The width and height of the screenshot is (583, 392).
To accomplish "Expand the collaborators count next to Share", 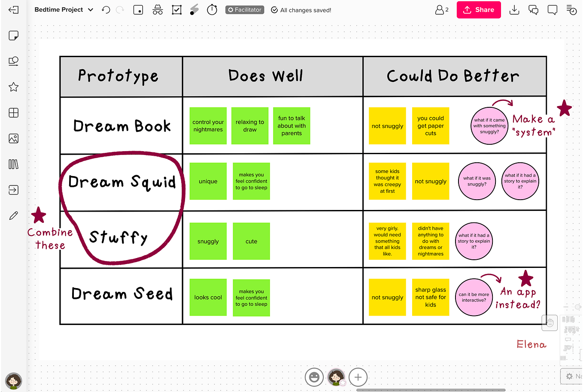I will pos(441,9).
